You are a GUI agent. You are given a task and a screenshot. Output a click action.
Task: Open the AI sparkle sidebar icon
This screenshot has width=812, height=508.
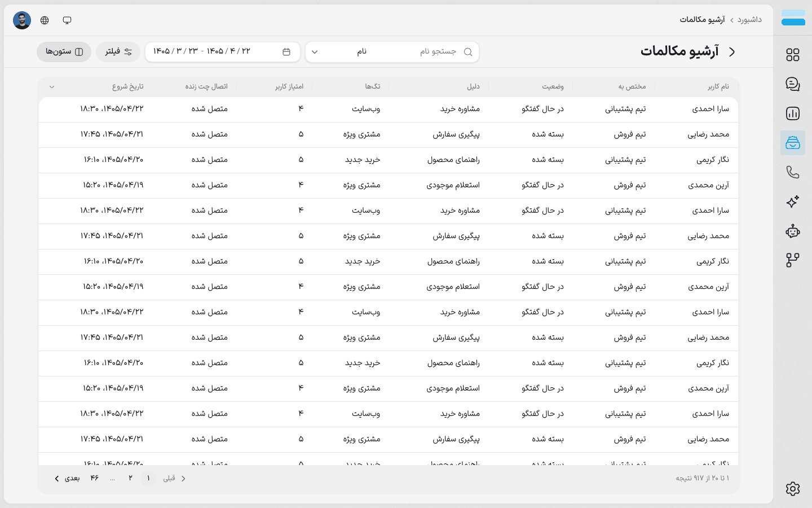(x=793, y=202)
